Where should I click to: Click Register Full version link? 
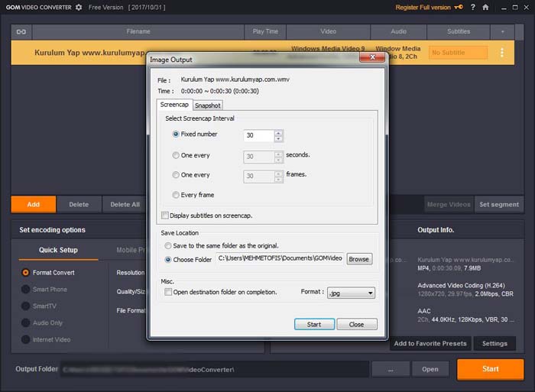click(x=423, y=7)
